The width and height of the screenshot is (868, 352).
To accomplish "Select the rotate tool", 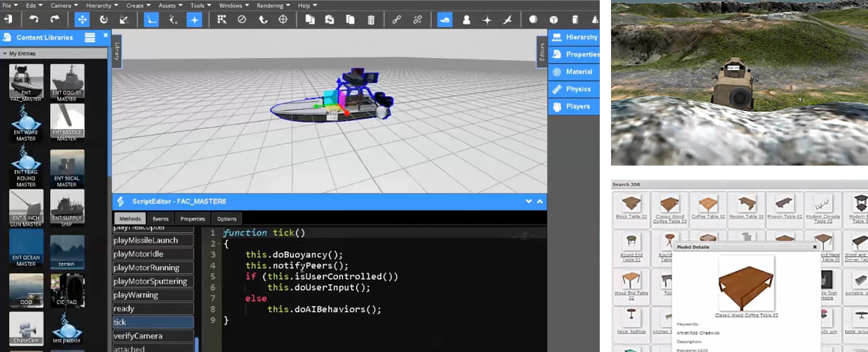I will (103, 20).
